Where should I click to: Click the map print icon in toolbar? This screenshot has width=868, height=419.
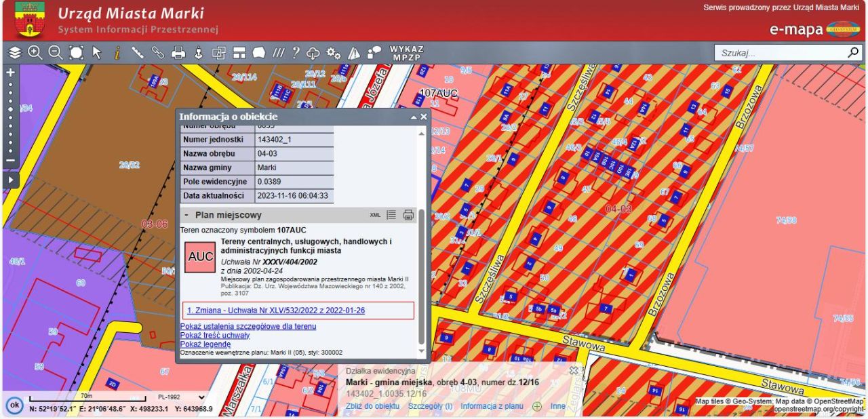click(x=178, y=52)
